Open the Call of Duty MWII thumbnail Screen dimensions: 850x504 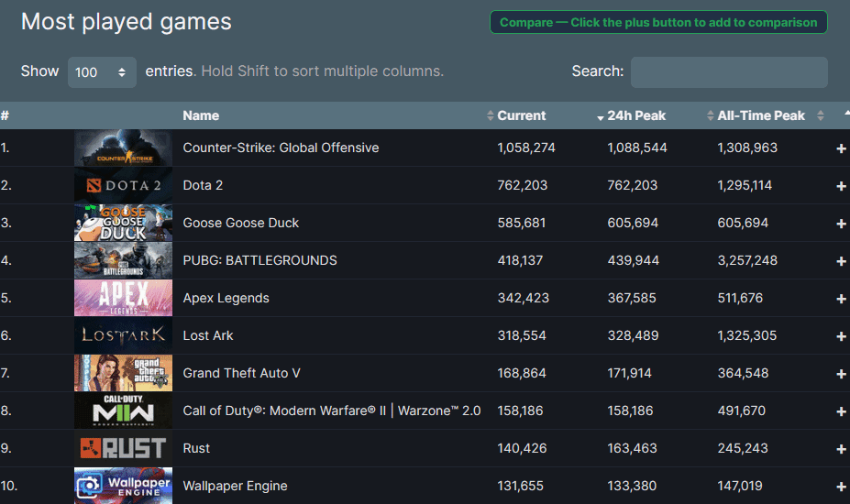click(x=123, y=411)
